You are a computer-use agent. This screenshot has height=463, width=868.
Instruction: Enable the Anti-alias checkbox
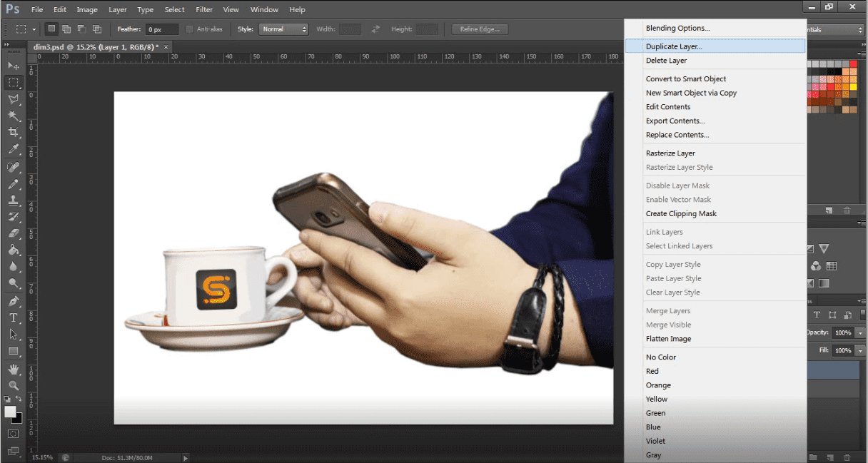click(190, 29)
